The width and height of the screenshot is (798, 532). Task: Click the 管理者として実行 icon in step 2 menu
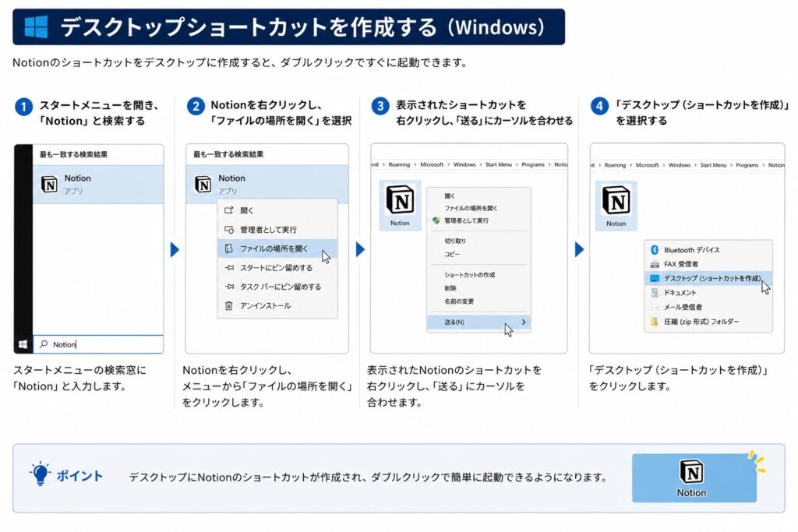(x=229, y=229)
